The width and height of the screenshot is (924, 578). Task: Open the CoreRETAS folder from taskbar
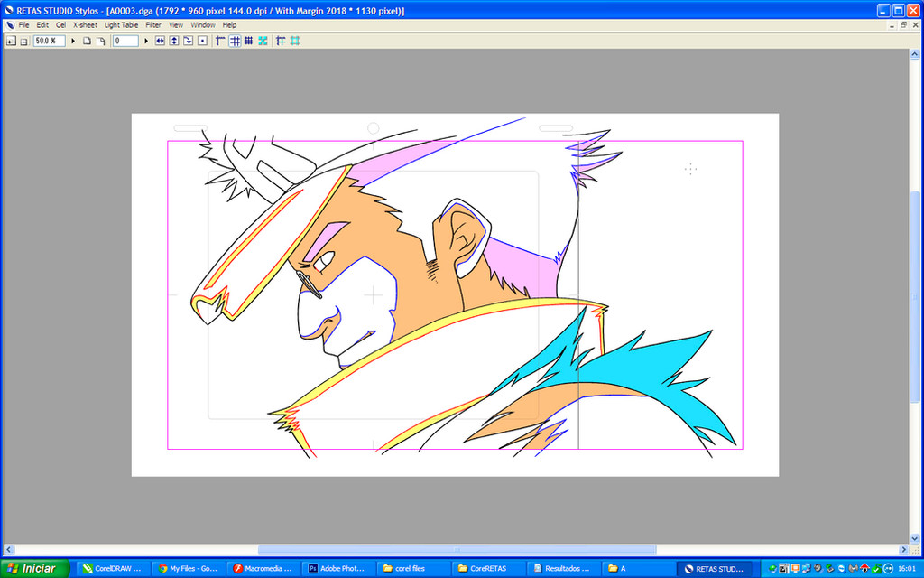click(x=486, y=569)
